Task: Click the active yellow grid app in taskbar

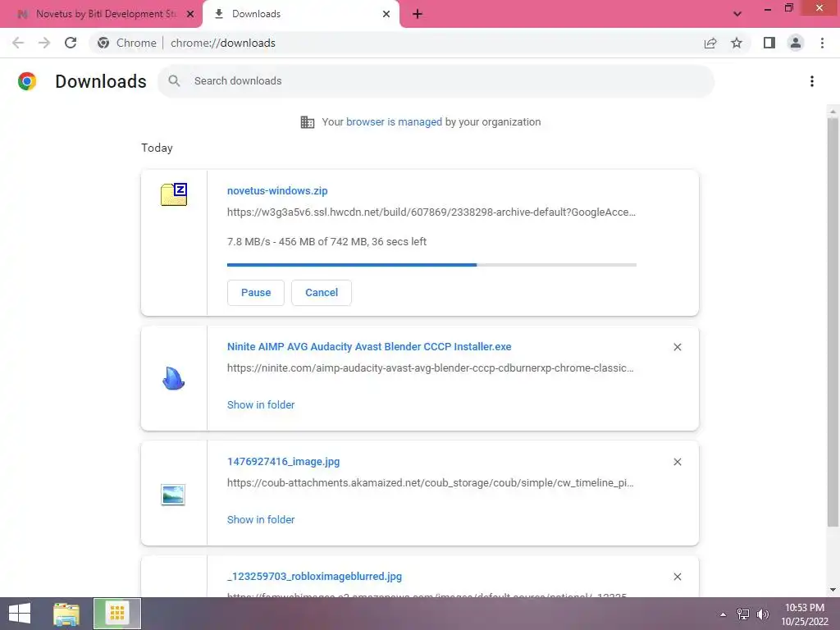Action: coord(117,614)
